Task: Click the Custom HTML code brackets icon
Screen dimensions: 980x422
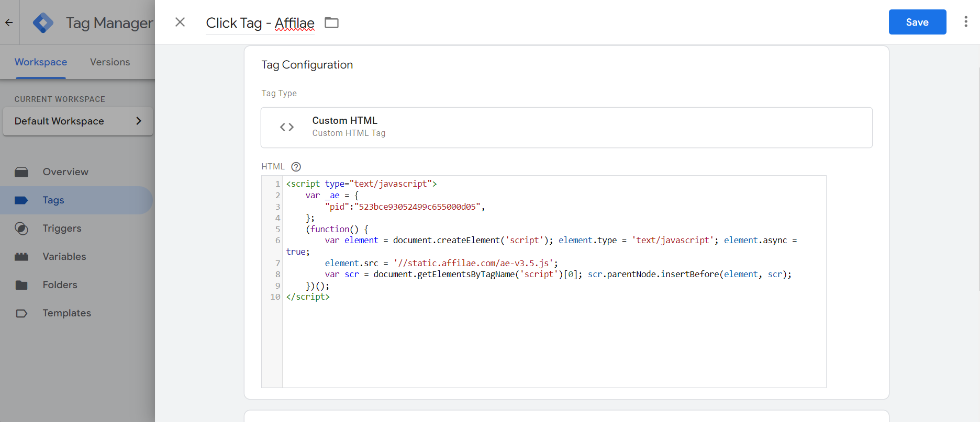Action: pos(287,127)
